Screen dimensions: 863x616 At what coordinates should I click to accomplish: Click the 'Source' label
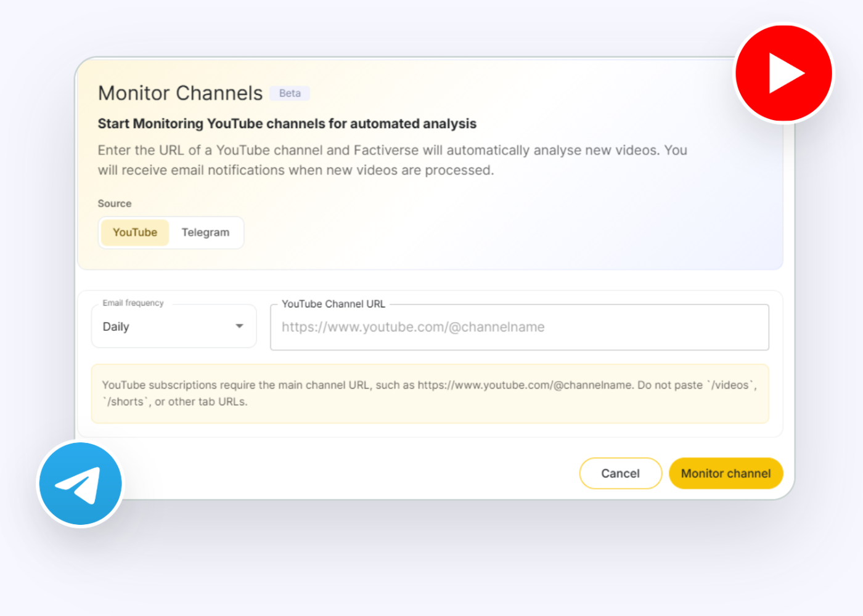115,203
